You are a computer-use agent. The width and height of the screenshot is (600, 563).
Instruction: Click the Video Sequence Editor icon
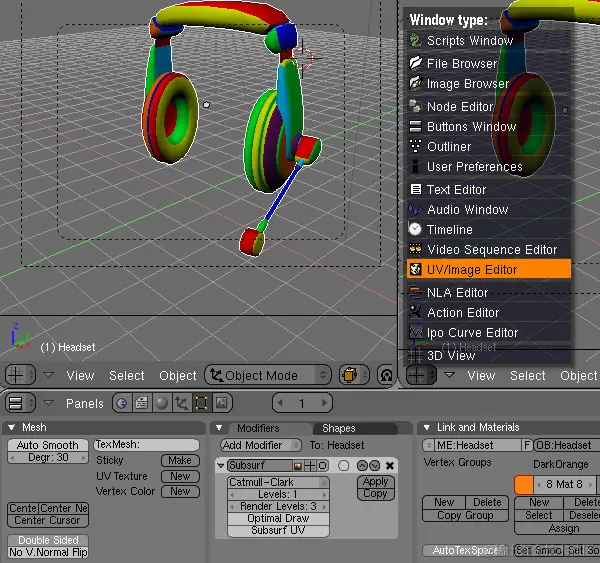416,249
